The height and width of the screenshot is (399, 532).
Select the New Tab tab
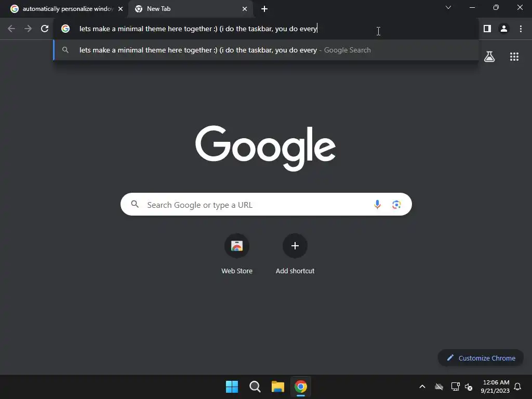tap(190, 9)
